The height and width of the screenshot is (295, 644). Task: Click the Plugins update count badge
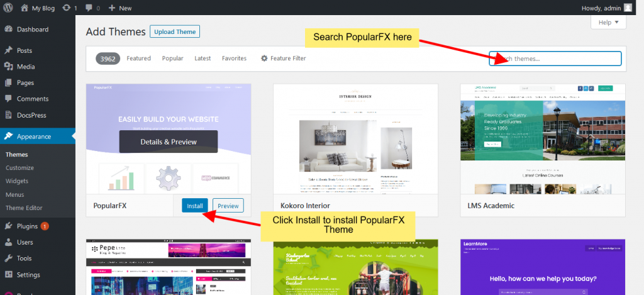tap(45, 226)
